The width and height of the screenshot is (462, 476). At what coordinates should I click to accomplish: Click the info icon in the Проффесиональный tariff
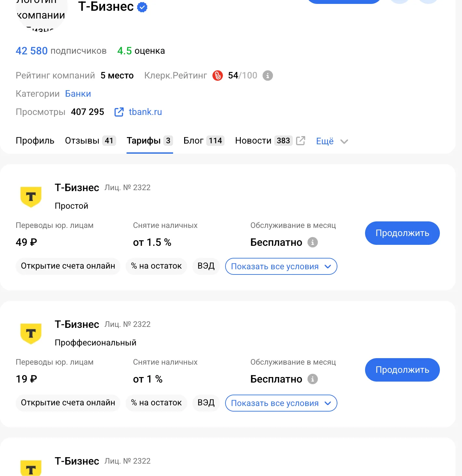(x=312, y=379)
